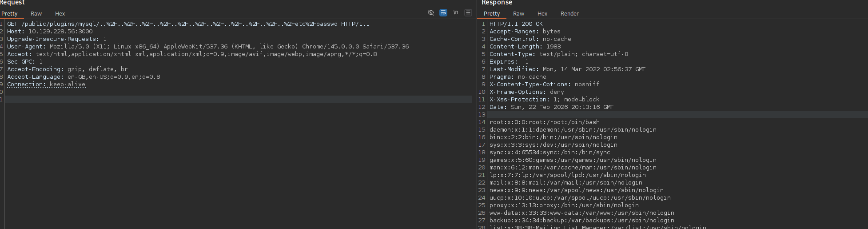Click the sync:x:4:65534 passwd entry
This screenshot has width=868, height=229.
pos(550,153)
